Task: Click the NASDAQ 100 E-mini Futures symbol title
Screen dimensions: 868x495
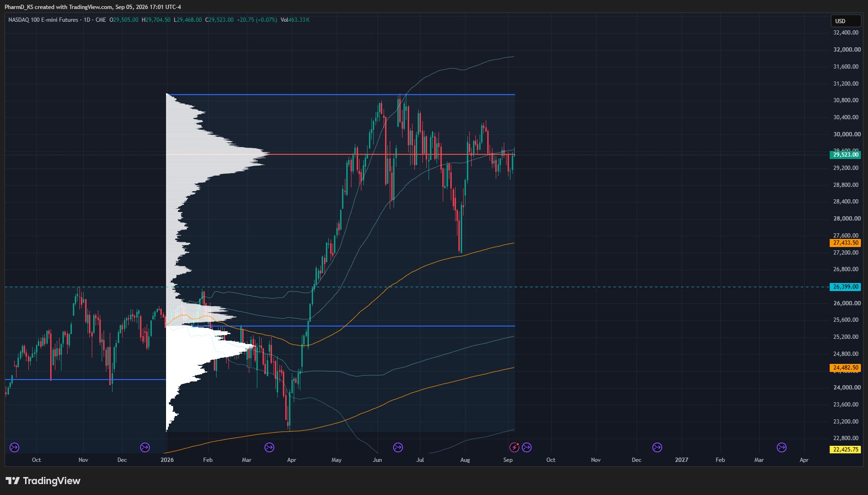Action: point(43,20)
